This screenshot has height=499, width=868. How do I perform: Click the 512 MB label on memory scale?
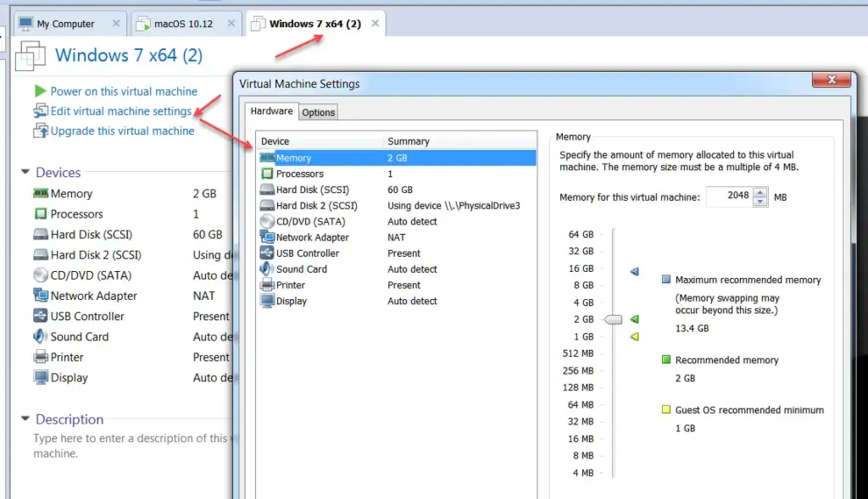(x=578, y=353)
